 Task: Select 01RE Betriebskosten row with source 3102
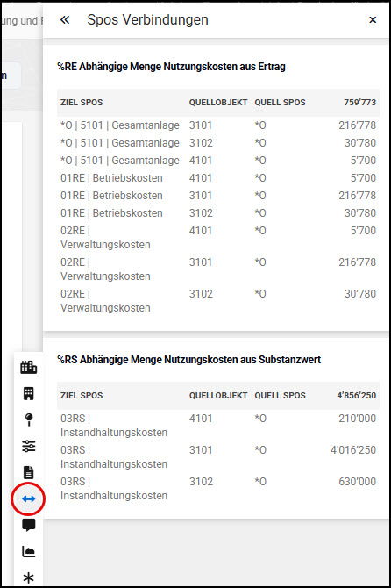click(x=218, y=213)
